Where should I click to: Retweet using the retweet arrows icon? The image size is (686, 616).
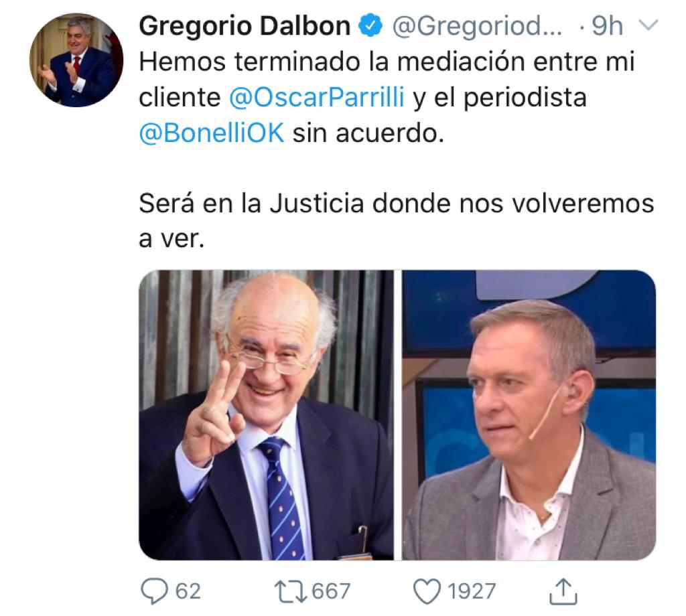[x=290, y=591]
